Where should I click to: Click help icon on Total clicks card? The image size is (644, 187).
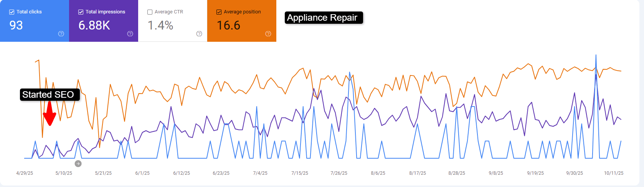click(x=61, y=34)
